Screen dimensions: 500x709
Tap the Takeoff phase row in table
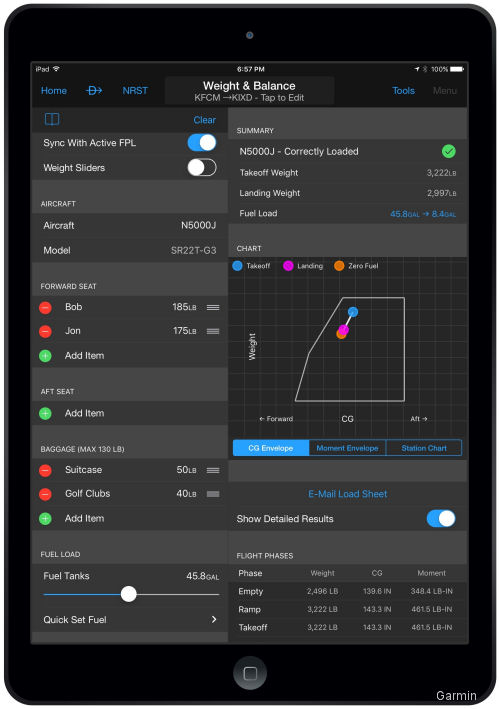click(348, 628)
